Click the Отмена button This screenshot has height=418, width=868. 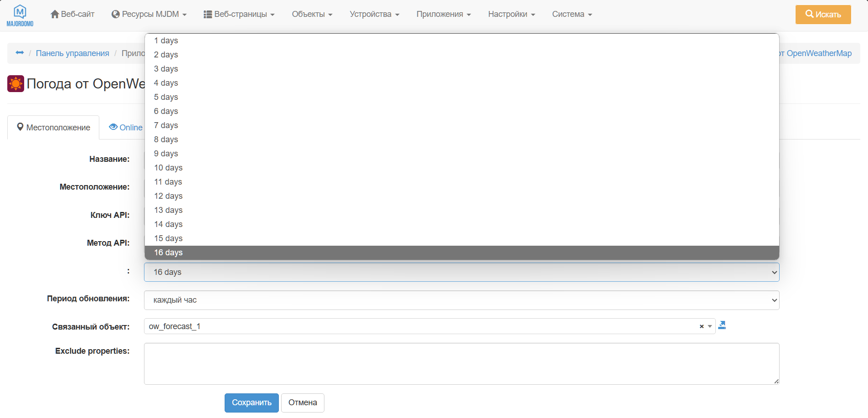click(303, 403)
